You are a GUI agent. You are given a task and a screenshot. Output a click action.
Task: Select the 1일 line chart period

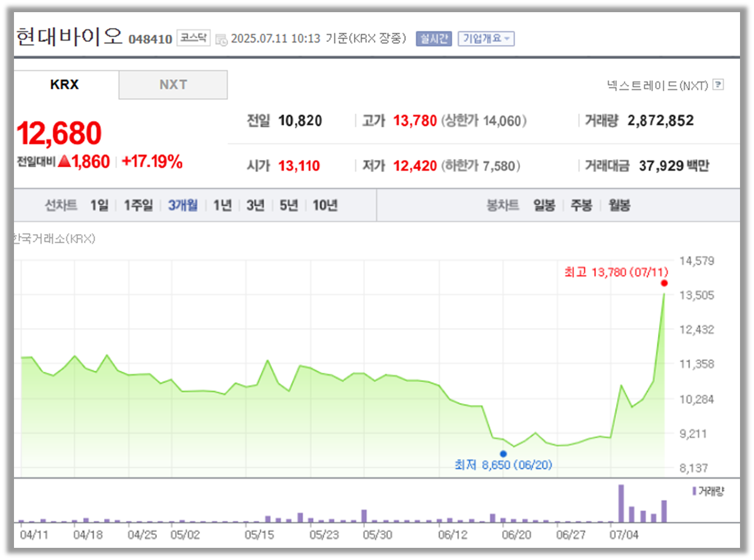[x=99, y=206]
